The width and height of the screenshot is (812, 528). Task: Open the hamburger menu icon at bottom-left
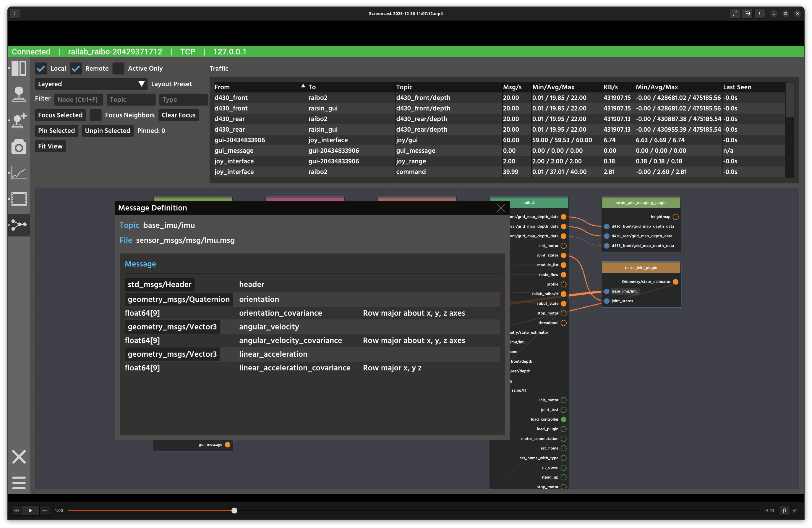(19, 483)
